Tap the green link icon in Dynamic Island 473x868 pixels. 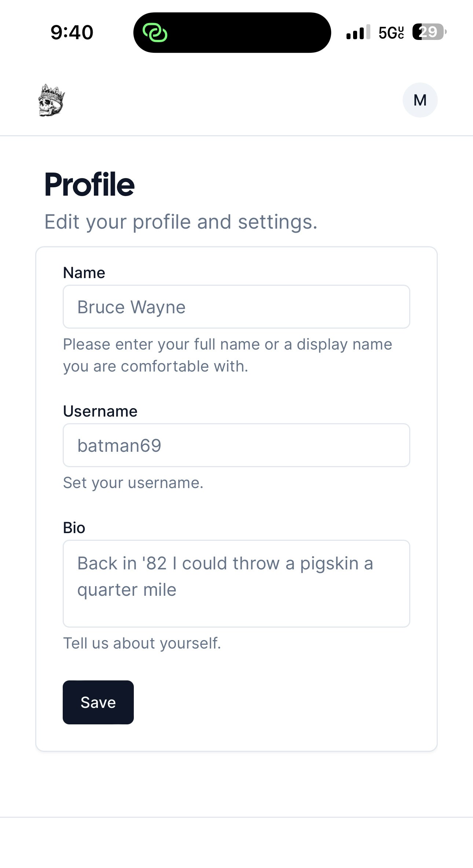[155, 33]
